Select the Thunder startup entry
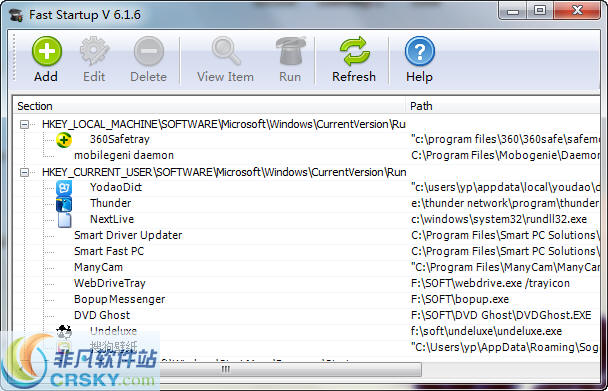 coord(111,203)
